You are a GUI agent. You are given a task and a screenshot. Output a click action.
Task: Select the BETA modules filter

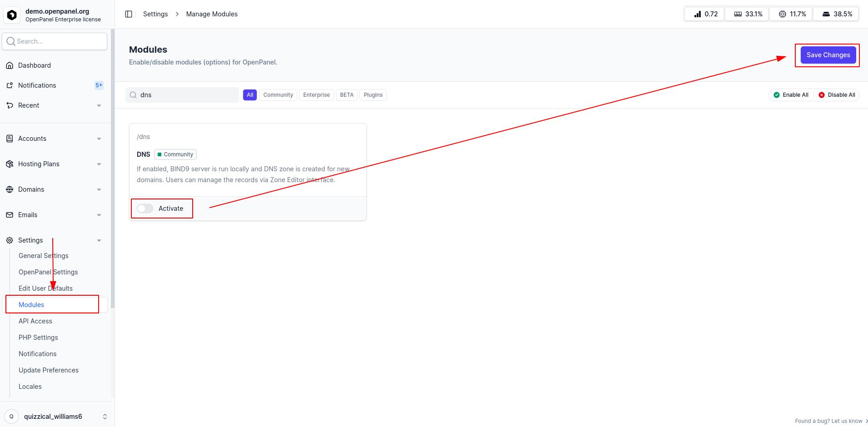click(x=346, y=94)
